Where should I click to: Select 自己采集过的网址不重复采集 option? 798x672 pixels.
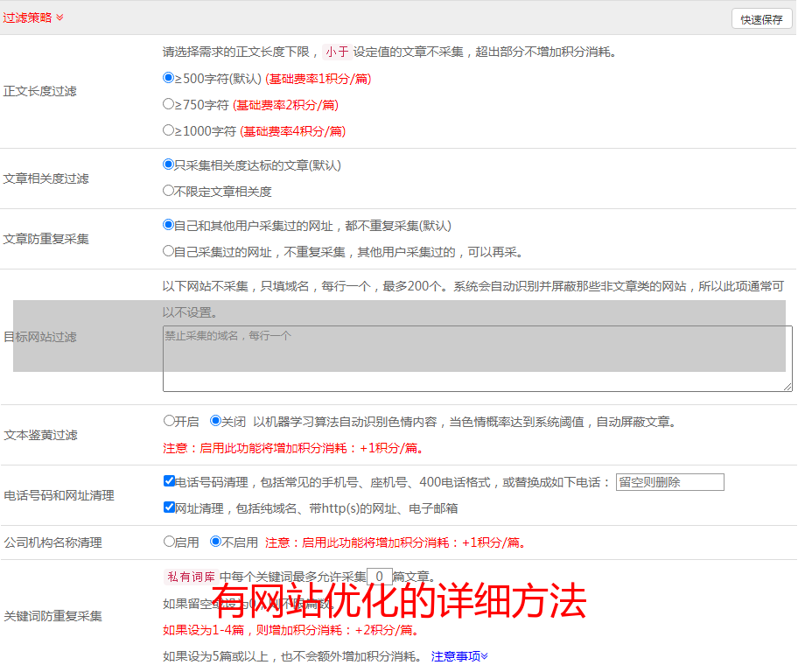coord(169,251)
